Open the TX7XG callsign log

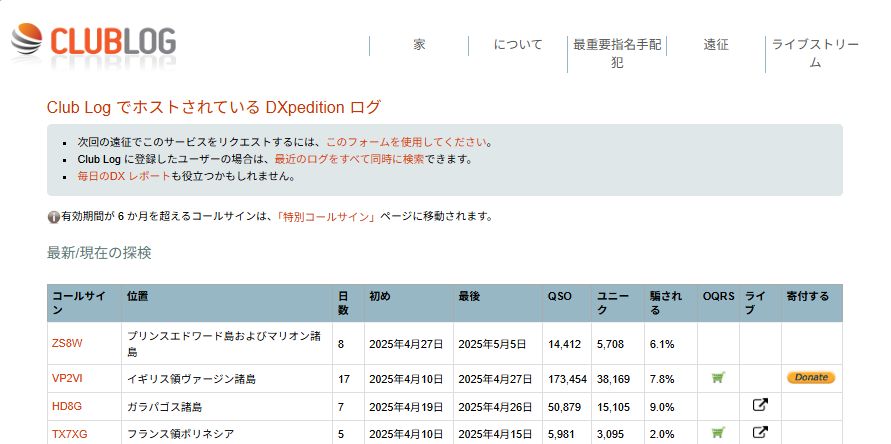69,434
